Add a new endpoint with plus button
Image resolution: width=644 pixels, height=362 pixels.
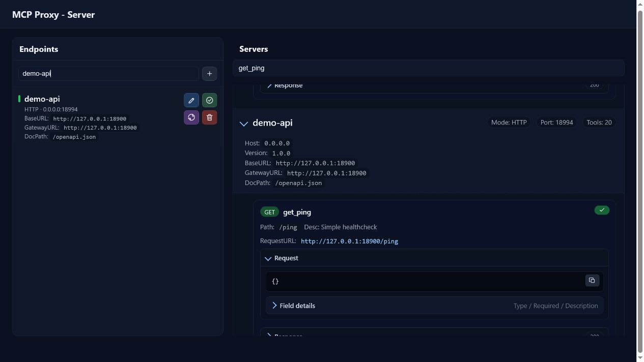click(x=209, y=74)
